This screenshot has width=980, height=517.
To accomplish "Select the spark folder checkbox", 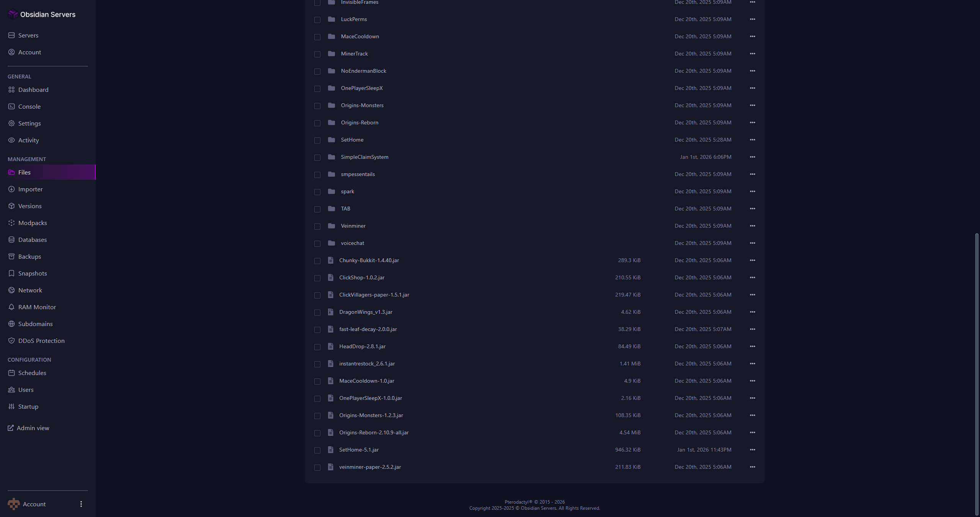I will [317, 192].
